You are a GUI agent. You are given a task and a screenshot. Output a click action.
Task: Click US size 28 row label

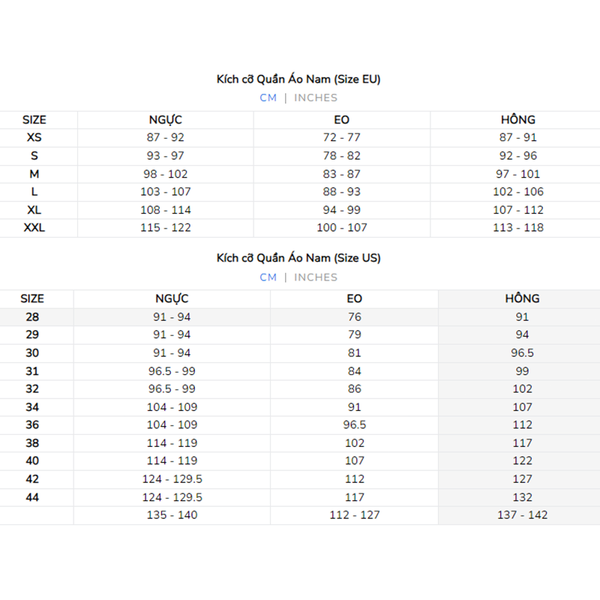tap(32, 317)
